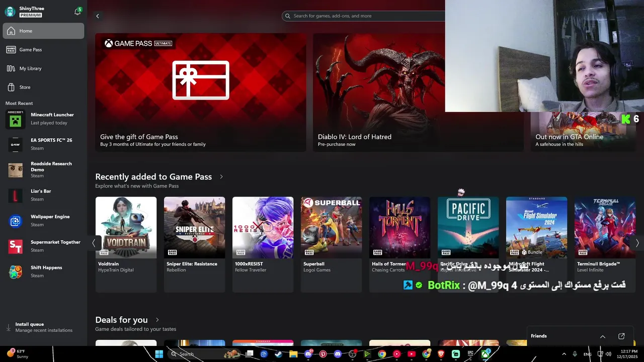Open My Library
644x362 pixels.
(x=43, y=68)
